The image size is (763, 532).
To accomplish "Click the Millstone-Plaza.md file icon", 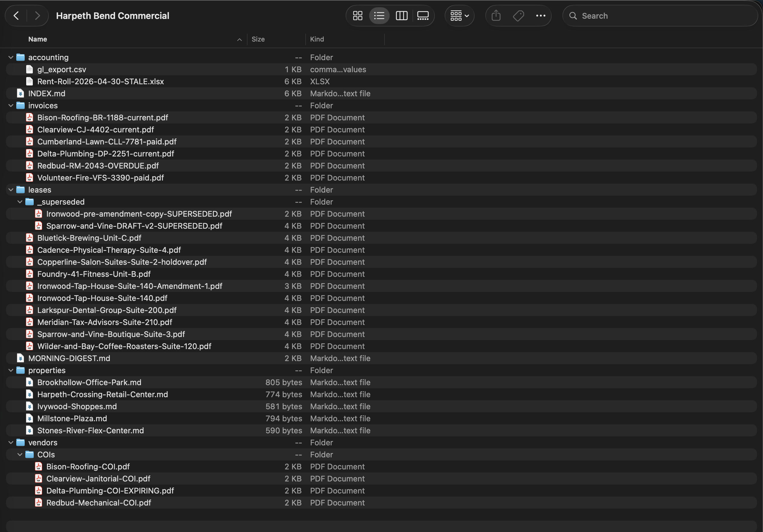I will point(30,419).
